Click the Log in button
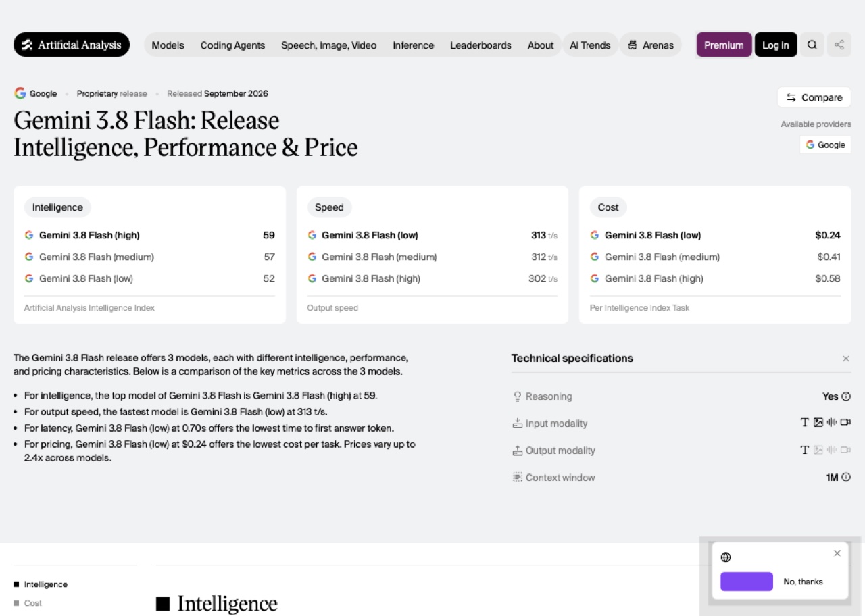Viewport: 865px width, 616px height. click(x=776, y=45)
